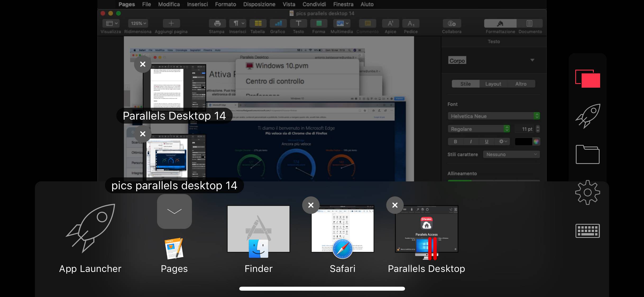Tap the rocket launcher icon in right sidebar
Image resolution: width=644 pixels, height=297 pixels.
point(588,116)
